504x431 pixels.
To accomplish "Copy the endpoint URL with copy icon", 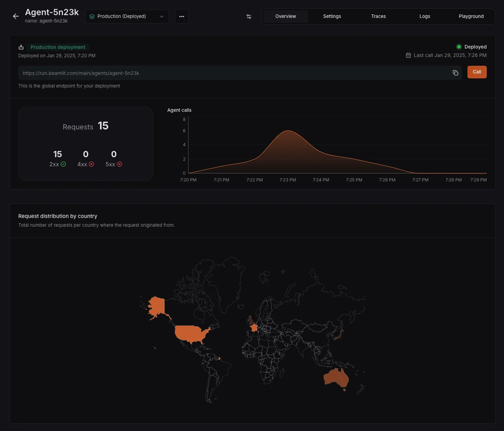I will 455,73.
